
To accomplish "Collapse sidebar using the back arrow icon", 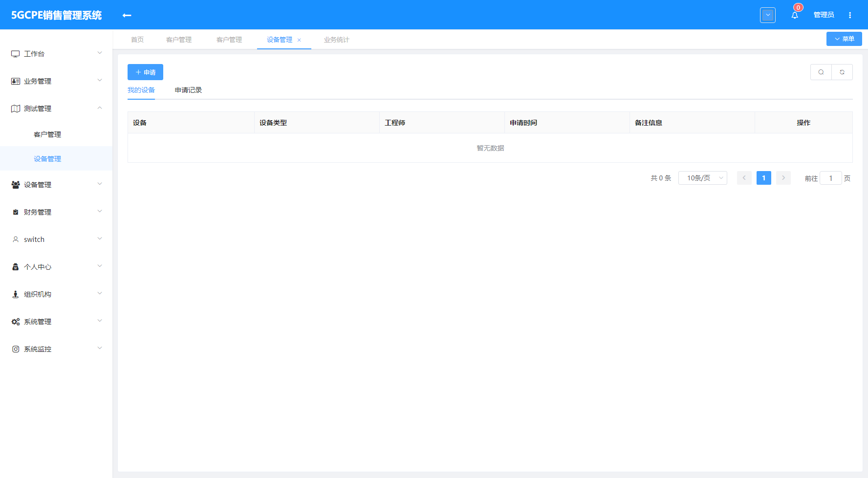I will [127, 15].
